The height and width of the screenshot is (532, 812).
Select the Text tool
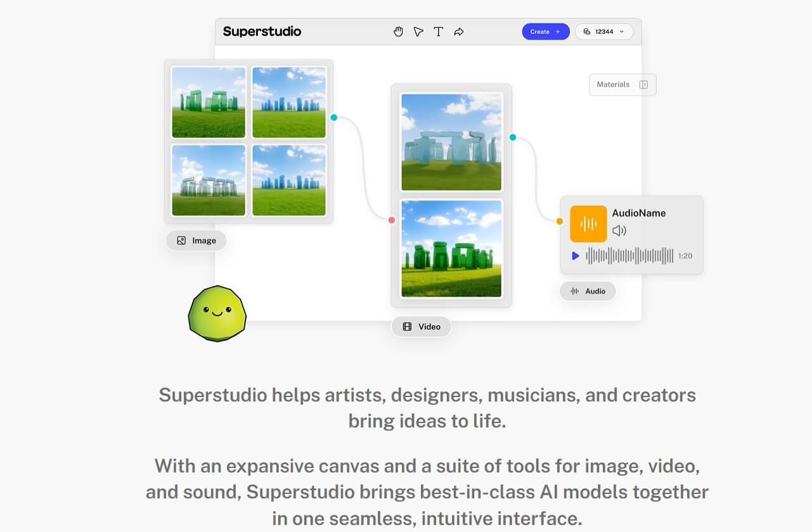pos(438,31)
